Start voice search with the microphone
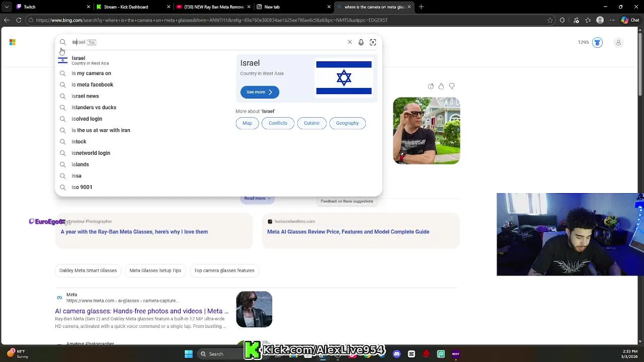This screenshot has width=644, height=362. point(361,42)
